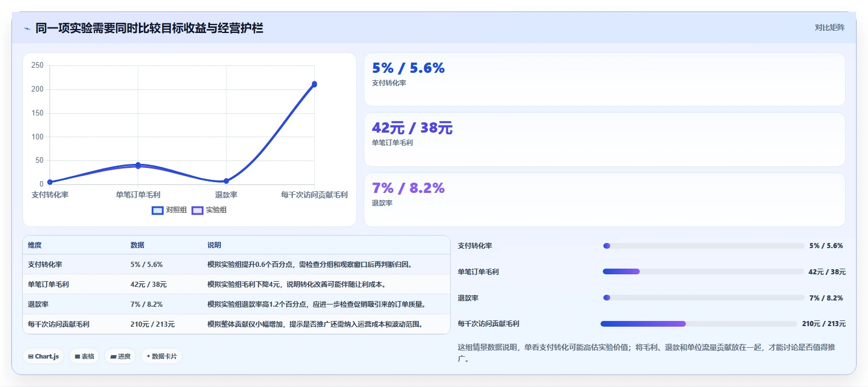Click the 42元 / 38元 data card
The width and height of the screenshot is (868, 387).
coord(604,139)
